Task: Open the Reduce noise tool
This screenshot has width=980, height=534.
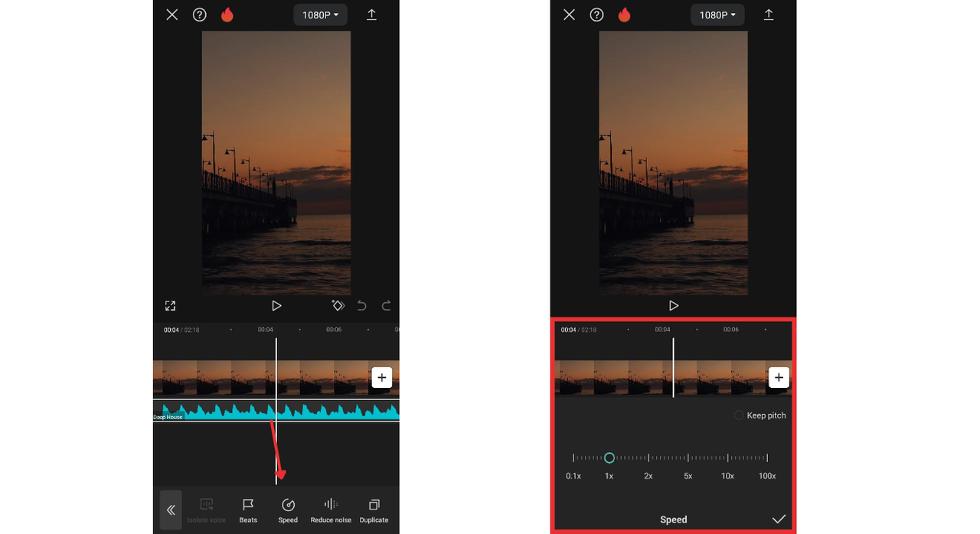Action: (331, 510)
